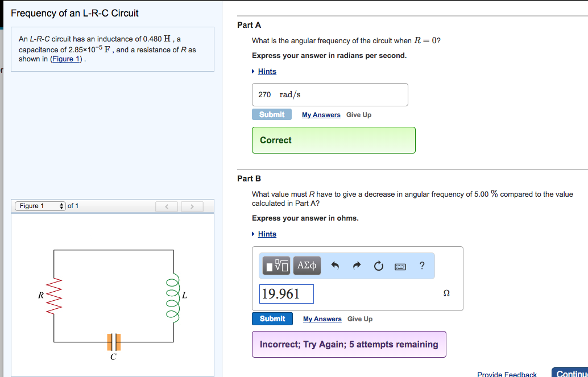Image resolution: width=588 pixels, height=377 pixels.
Task: Open the Figure 1 selector dropdown
Action: click(x=40, y=206)
